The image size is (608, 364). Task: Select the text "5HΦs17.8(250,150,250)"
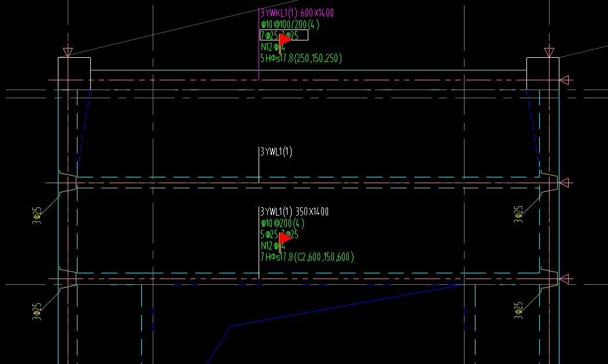301,58
